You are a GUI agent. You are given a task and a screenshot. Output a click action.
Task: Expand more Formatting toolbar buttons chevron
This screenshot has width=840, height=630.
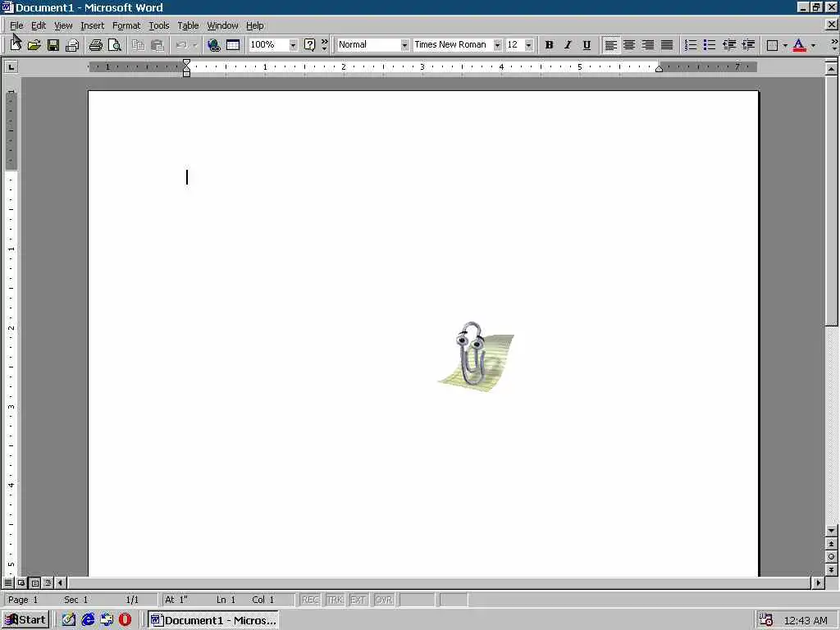pos(834,45)
